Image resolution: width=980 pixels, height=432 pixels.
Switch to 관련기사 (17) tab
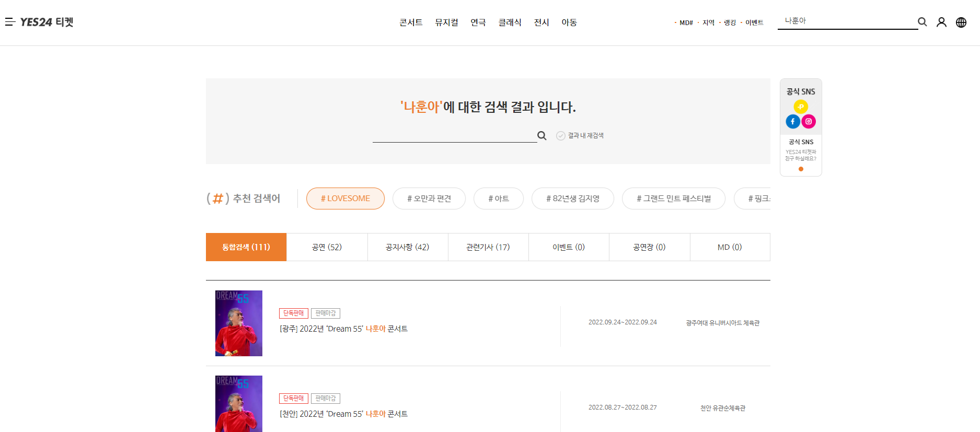tap(488, 247)
